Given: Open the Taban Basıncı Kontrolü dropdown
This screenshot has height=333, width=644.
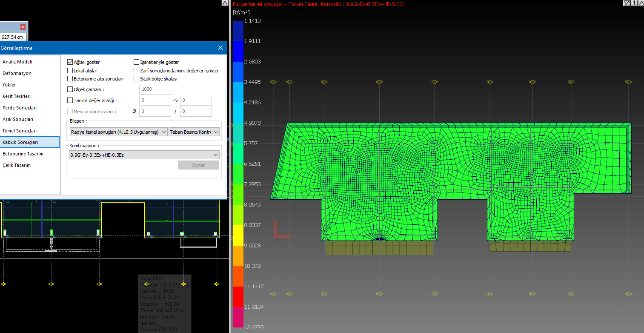Looking at the screenshot, I should tap(194, 132).
